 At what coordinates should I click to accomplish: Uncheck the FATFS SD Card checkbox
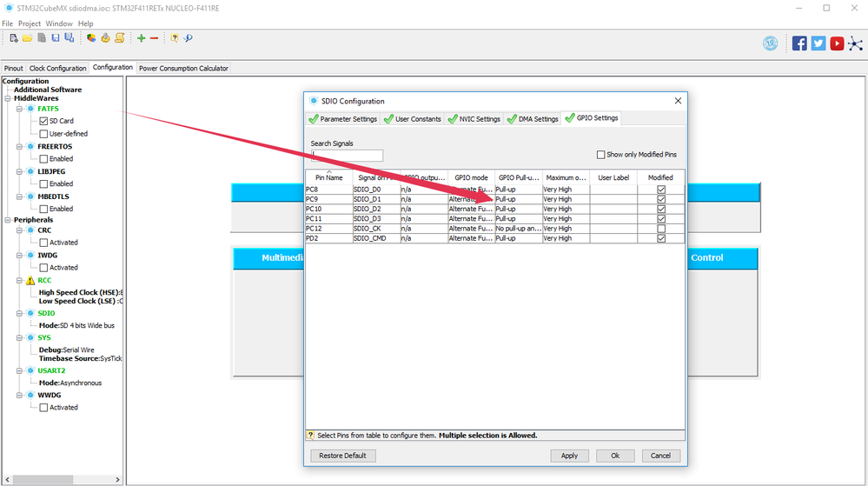click(x=43, y=121)
